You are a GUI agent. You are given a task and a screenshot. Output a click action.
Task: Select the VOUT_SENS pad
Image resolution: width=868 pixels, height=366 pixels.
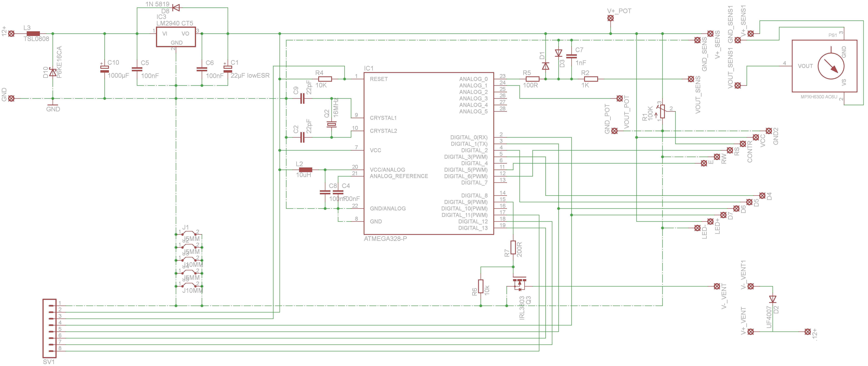click(691, 79)
